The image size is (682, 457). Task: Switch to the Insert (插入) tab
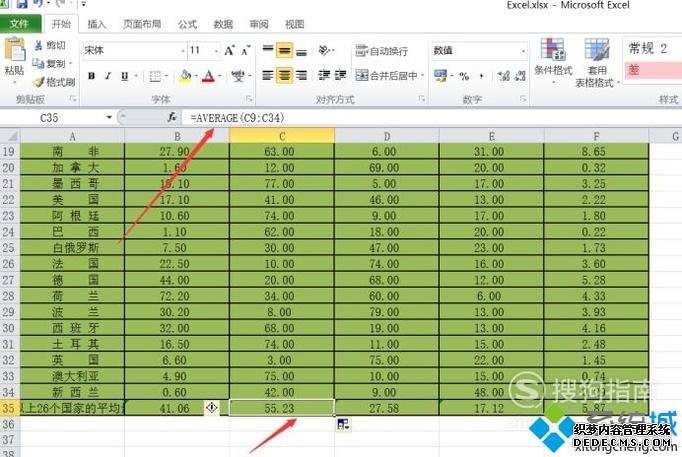coord(97,24)
